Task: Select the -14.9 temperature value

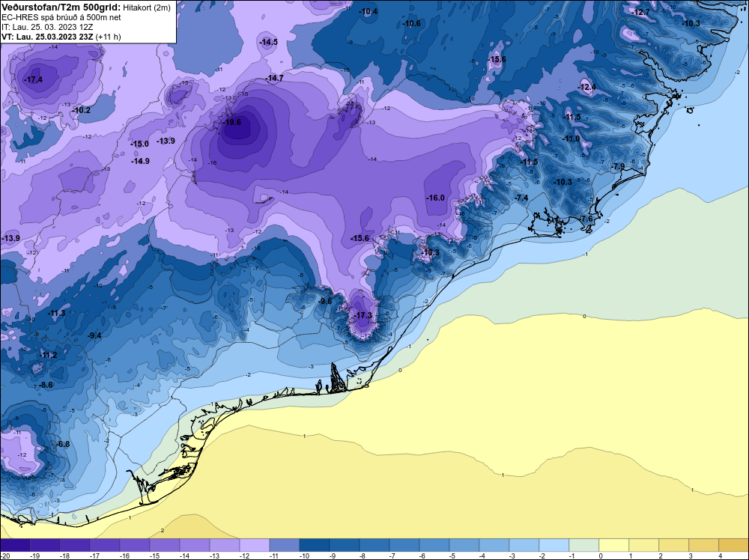Action: coord(141,162)
